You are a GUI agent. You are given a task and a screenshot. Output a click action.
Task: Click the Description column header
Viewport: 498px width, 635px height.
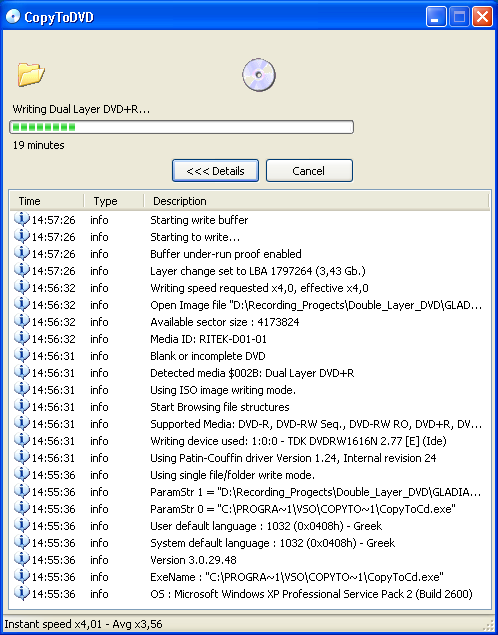[316, 201]
